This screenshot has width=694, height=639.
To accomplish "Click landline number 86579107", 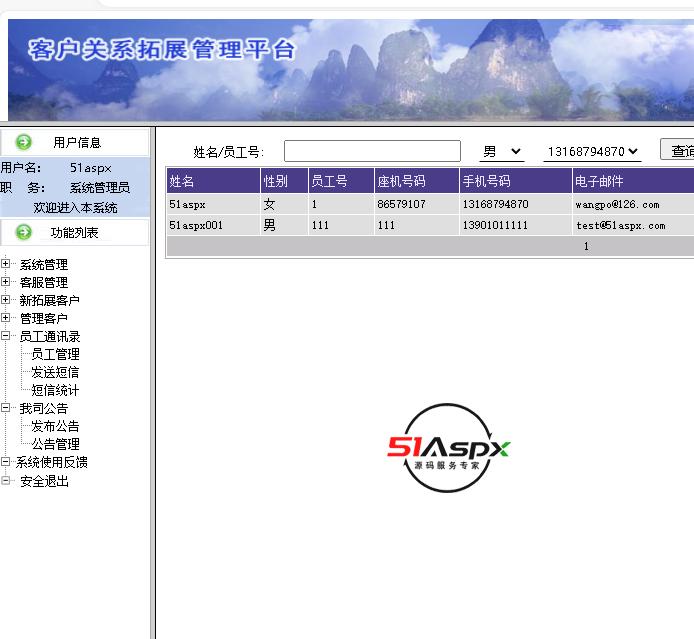I will [401, 204].
